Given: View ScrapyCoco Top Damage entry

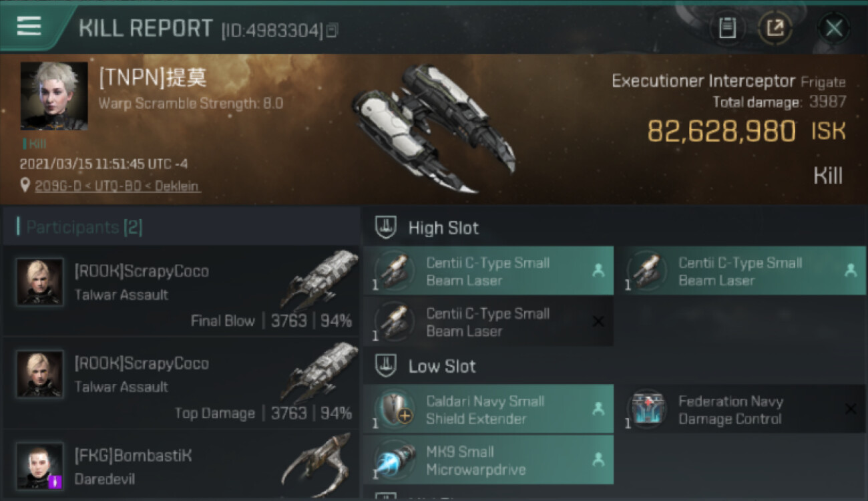Looking at the screenshot, I should point(182,383).
